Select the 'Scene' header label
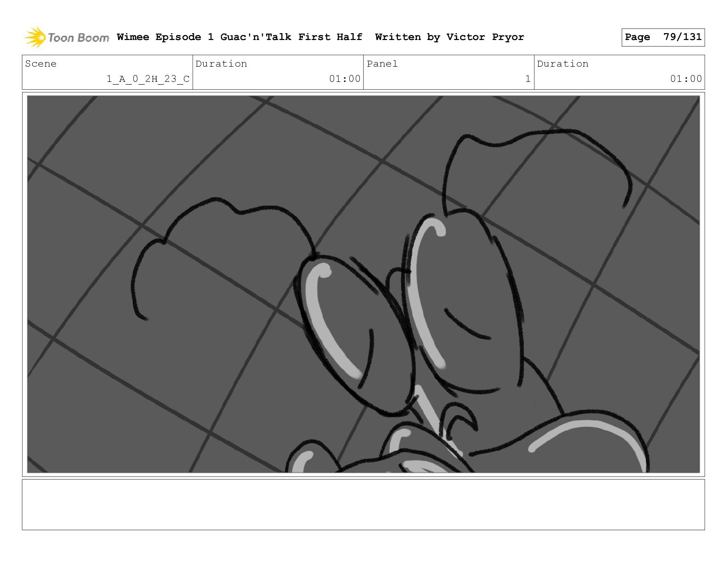Viewport: 728px width, 563px height. click(41, 63)
